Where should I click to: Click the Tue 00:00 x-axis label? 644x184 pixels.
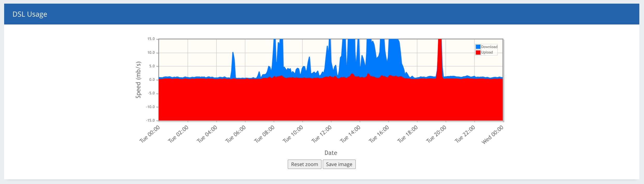coord(150,134)
